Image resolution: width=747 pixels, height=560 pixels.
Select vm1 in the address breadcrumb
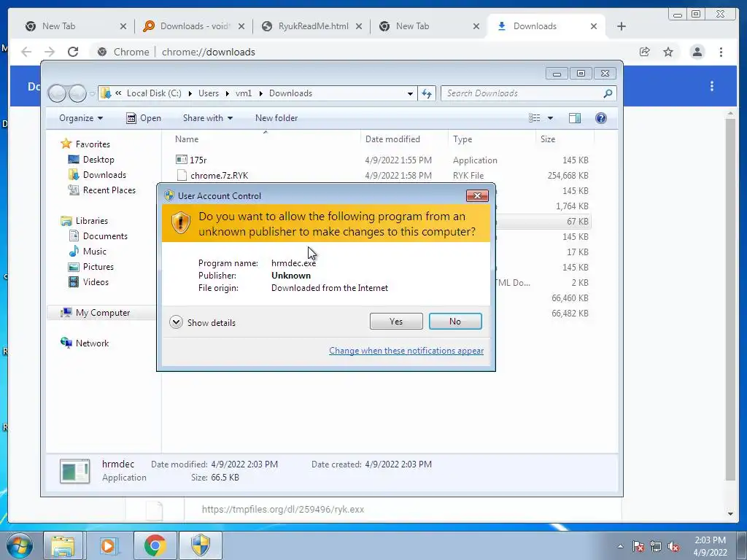tap(244, 93)
